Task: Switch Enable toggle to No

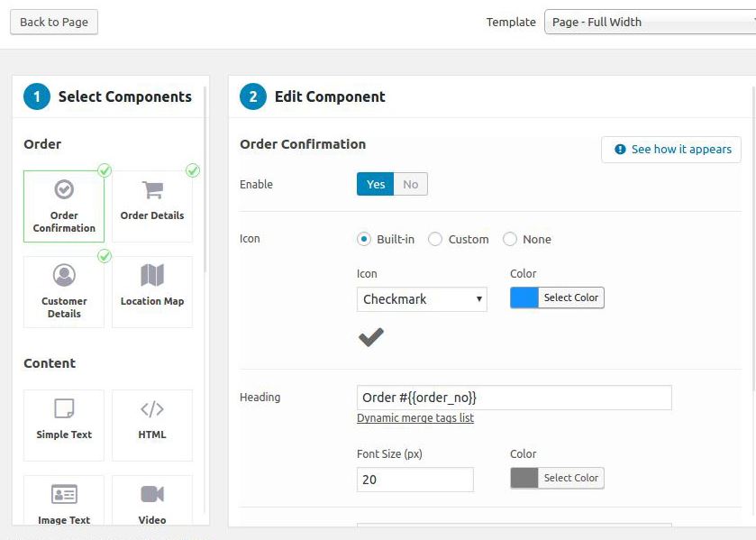Action: (410, 184)
